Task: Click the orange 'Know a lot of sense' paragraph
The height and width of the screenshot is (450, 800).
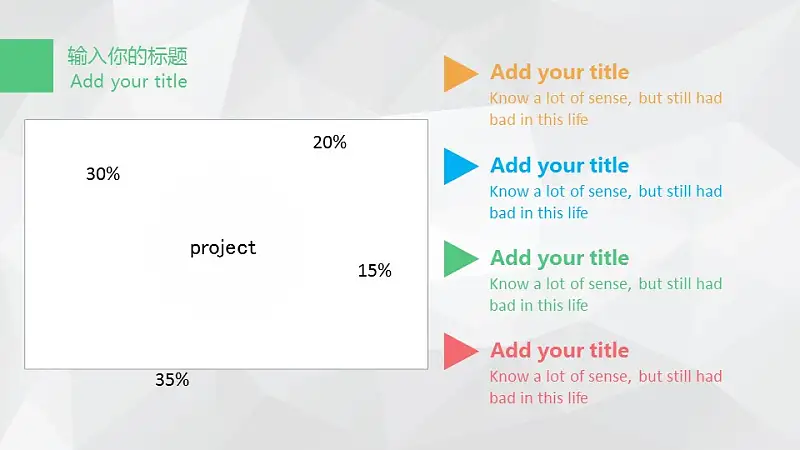Action: click(x=606, y=109)
